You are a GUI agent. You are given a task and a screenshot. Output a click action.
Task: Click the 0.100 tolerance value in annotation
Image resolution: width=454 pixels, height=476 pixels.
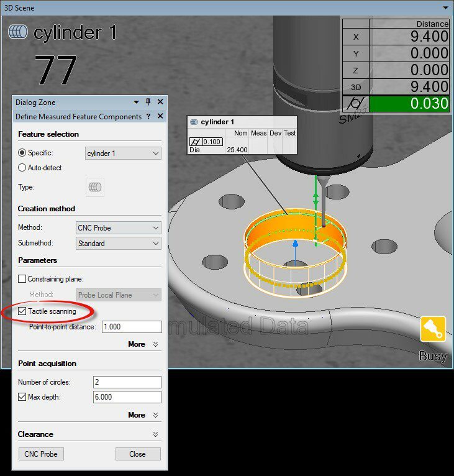click(x=212, y=142)
